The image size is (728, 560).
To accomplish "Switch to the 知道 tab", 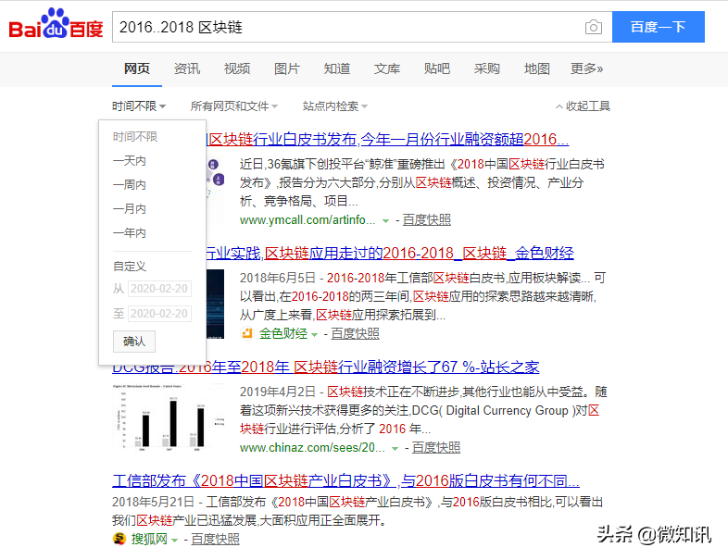I will pyautogui.click(x=337, y=68).
